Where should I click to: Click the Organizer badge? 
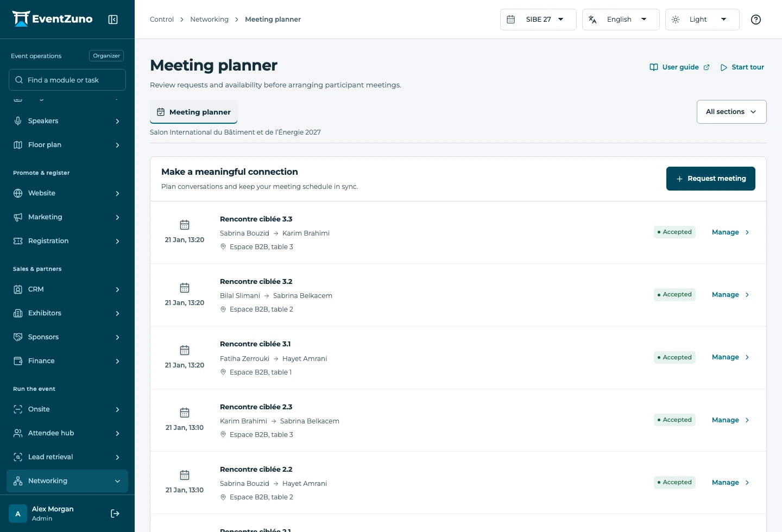(106, 56)
